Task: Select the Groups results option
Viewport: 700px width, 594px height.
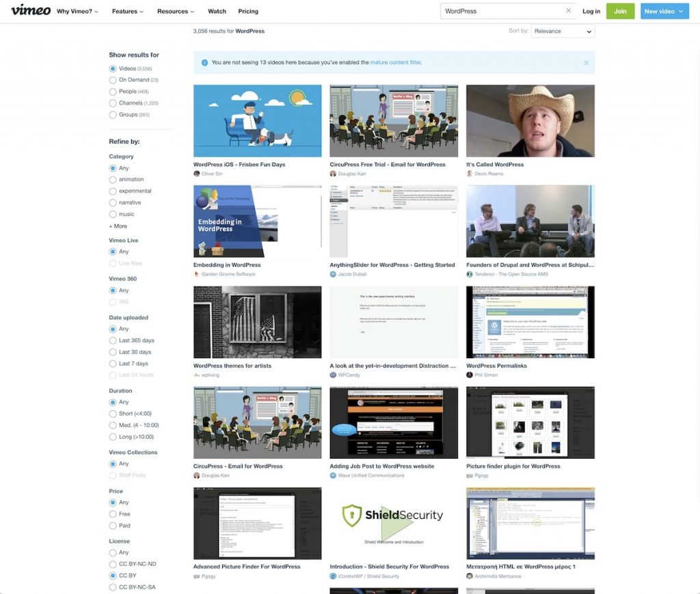Action: pyautogui.click(x=113, y=115)
